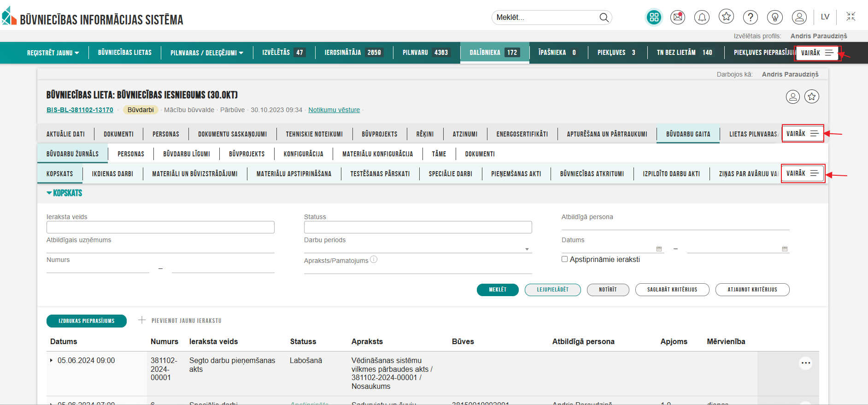Open Vairāk hamburger in top navigation bar
868x405 pixels.
818,53
